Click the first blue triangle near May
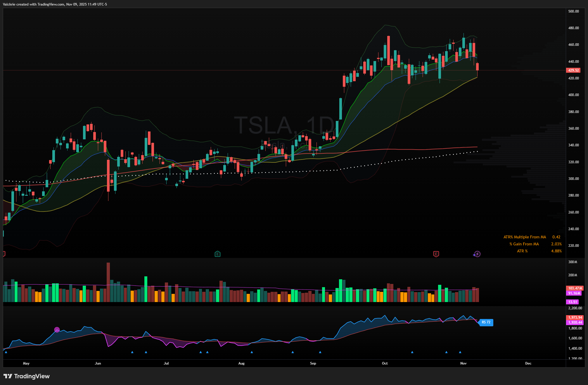This screenshot has height=385, width=588. 6,352
